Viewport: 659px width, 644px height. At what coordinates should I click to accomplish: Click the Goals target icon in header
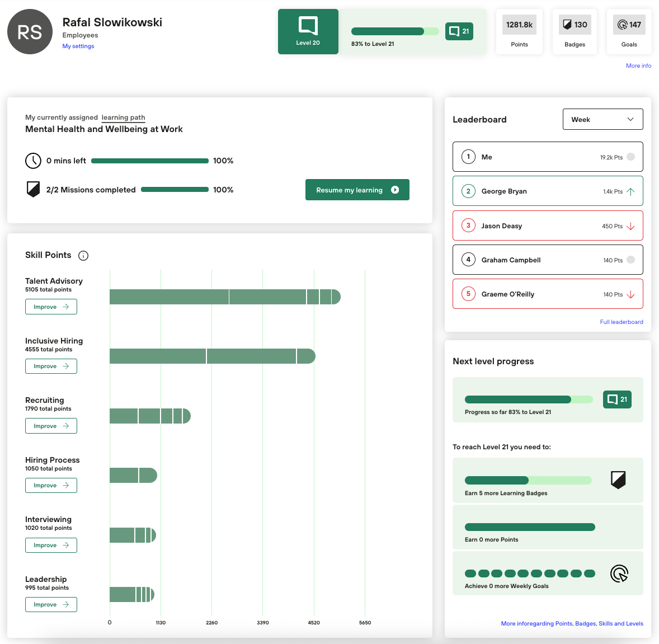pyautogui.click(x=622, y=25)
